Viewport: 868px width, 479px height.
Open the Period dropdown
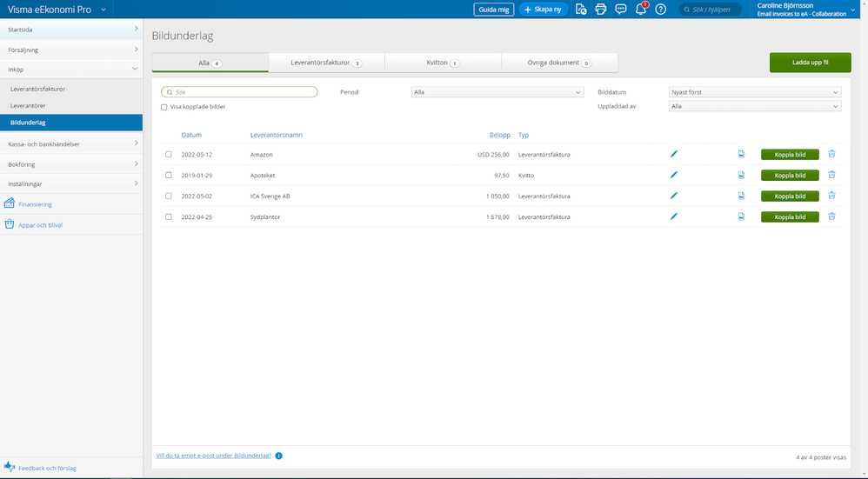pos(497,92)
